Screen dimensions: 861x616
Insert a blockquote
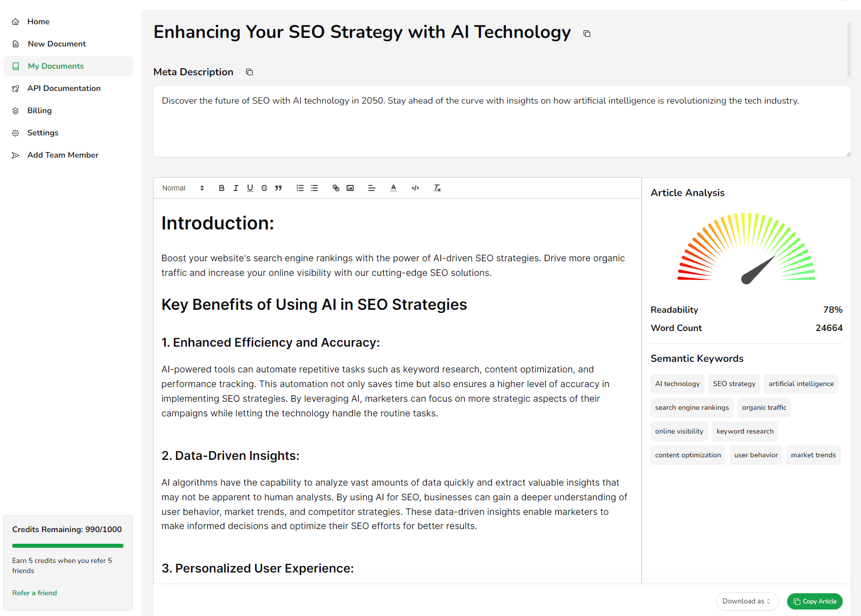coord(278,188)
